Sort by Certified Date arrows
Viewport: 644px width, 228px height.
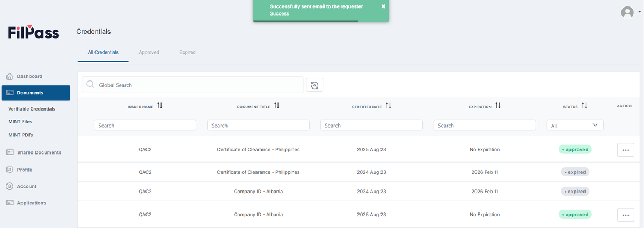(x=388, y=106)
